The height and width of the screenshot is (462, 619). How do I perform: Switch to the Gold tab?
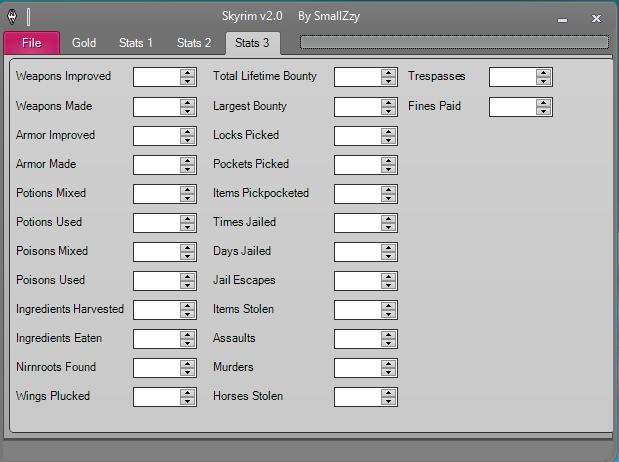pyautogui.click(x=84, y=43)
